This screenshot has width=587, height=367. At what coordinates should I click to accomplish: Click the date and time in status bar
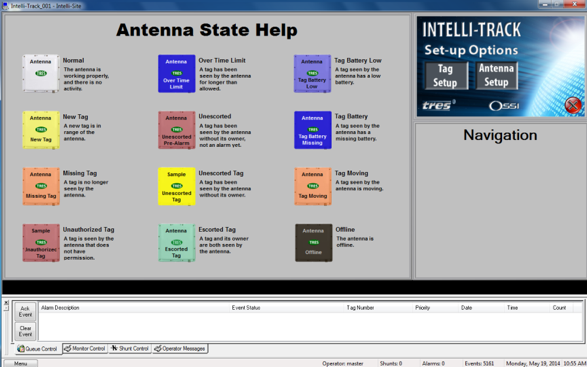tap(545, 363)
